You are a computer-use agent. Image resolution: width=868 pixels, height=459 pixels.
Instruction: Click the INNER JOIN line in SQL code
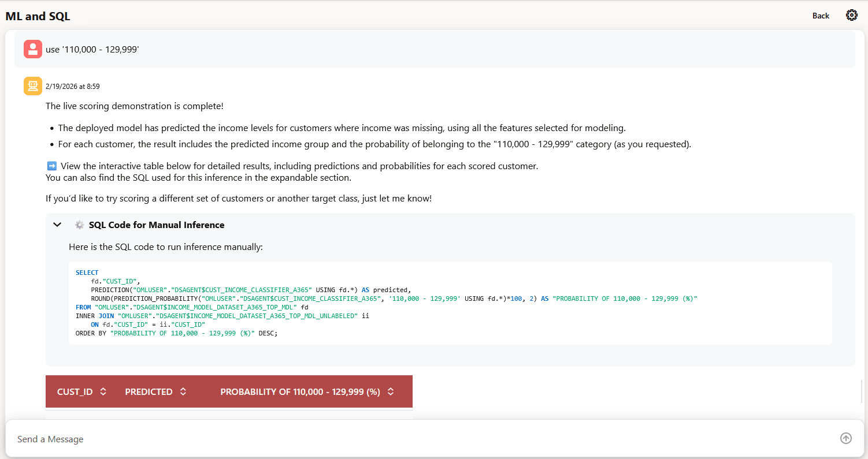222,316
